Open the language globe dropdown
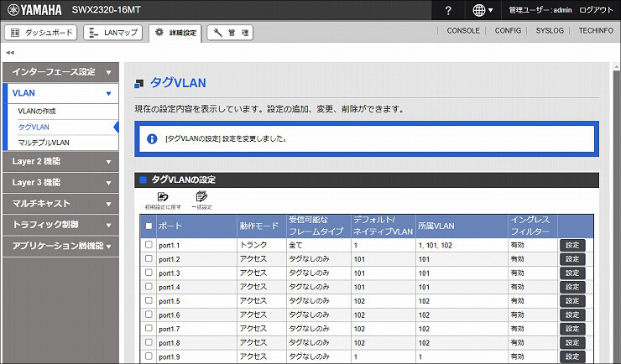 pos(483,10)
